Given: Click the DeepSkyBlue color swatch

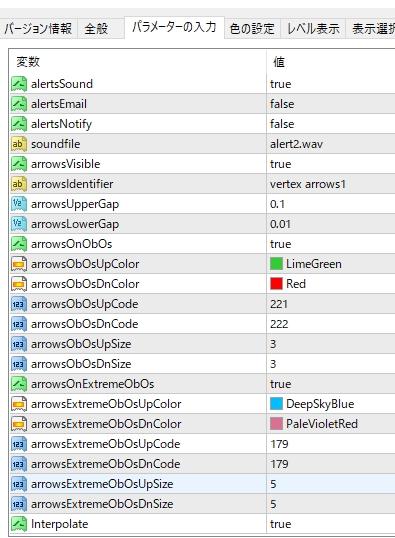Looking at the screenshot, I should 276,404.
